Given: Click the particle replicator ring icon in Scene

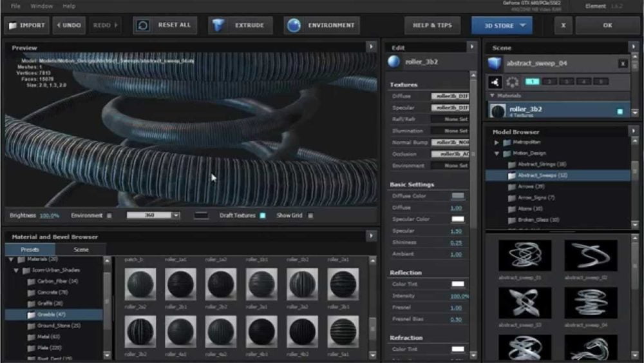Looking at the screenshot, I should click(x=512, y=82).
